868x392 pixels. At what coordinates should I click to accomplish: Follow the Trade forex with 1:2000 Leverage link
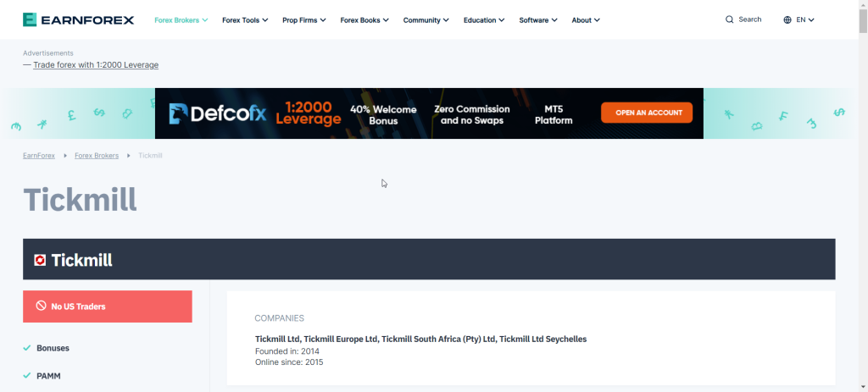pyautogui.click(x=96, y=64)
